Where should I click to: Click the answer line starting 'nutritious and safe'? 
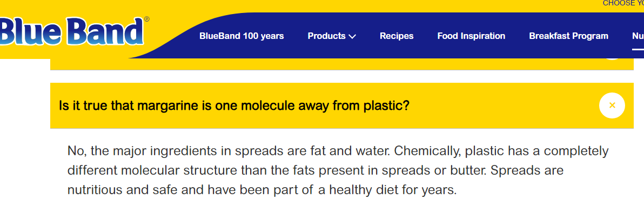click(x=262, y=190)
